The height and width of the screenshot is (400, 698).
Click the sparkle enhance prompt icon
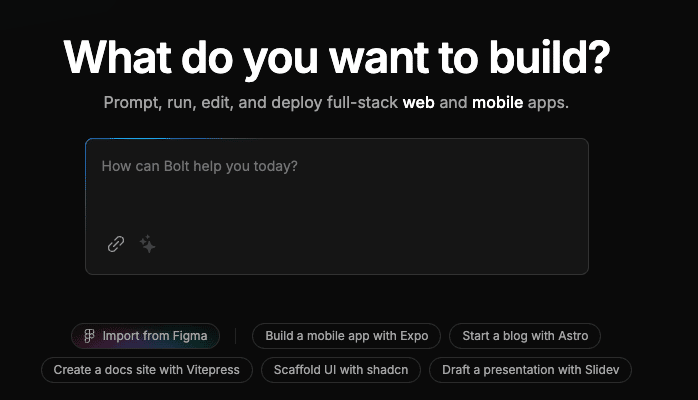click(x=148, y=244)
